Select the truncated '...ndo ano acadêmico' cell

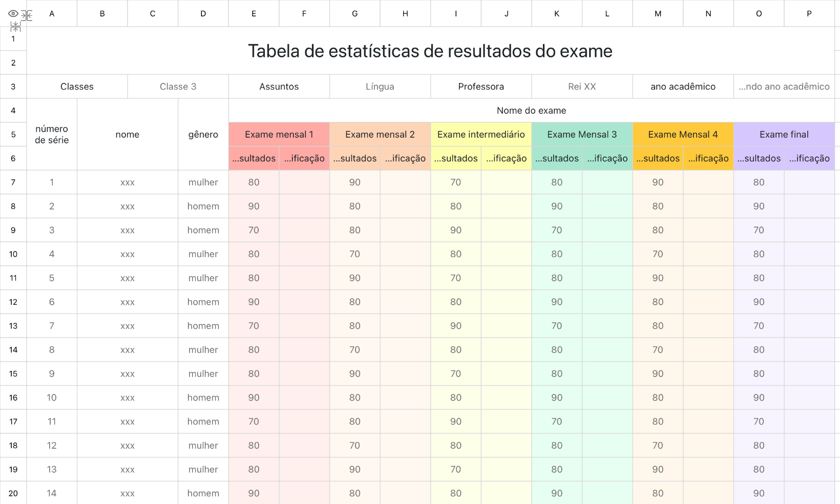click(x=784, y=87)
